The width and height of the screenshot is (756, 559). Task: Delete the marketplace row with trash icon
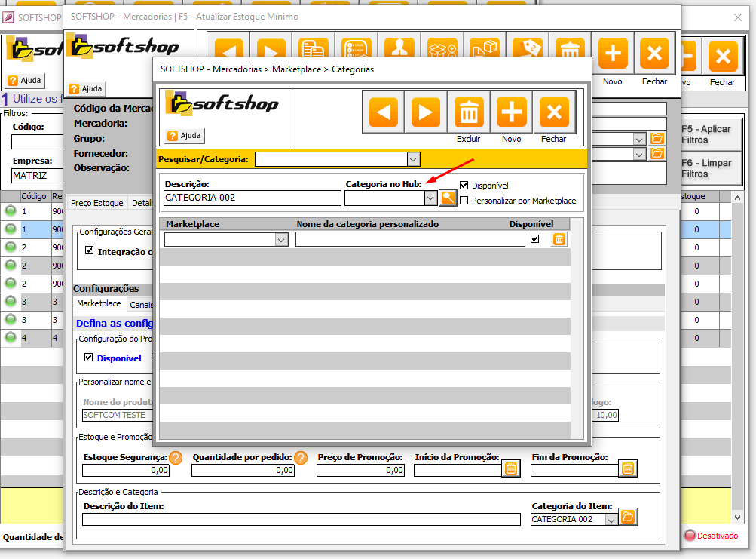[x=559, y=239]
